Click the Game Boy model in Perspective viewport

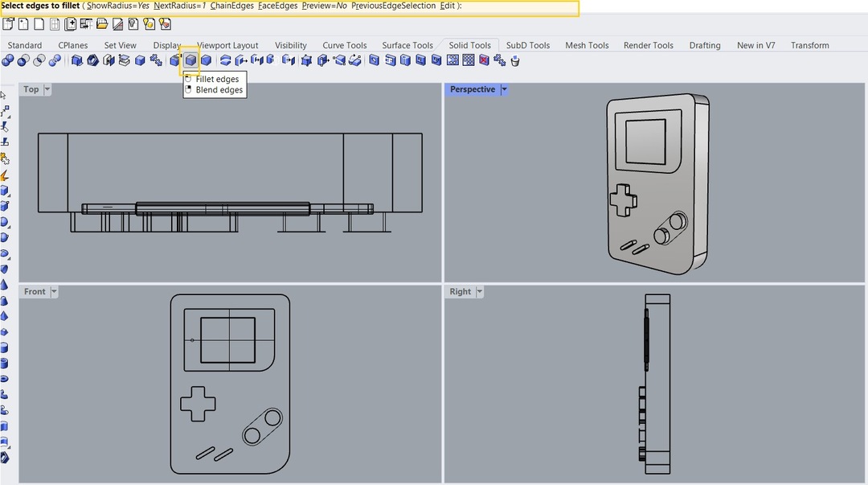[x=657, y=184]
